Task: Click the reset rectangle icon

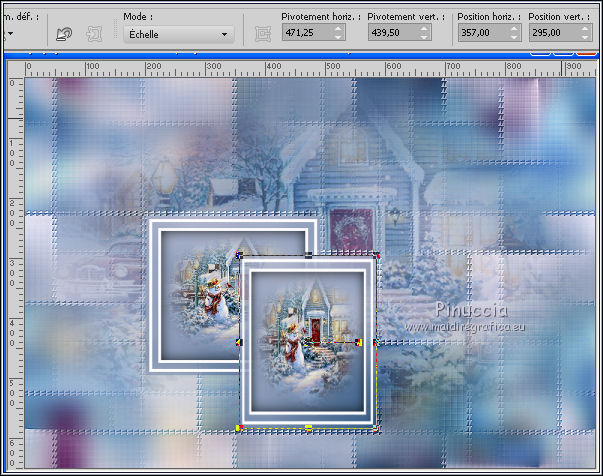Action: tap(64, 34)
